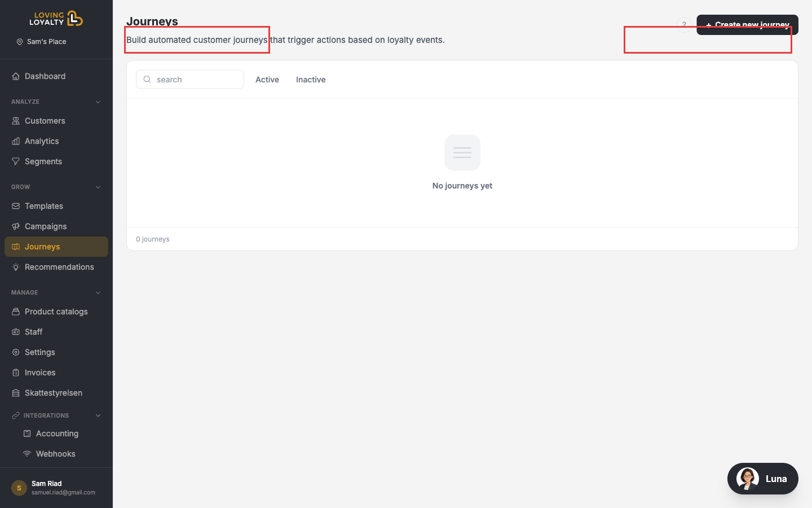Click the Dashboard home icon
The height and width of the screenshot is (508, 812).
(16, 76)
